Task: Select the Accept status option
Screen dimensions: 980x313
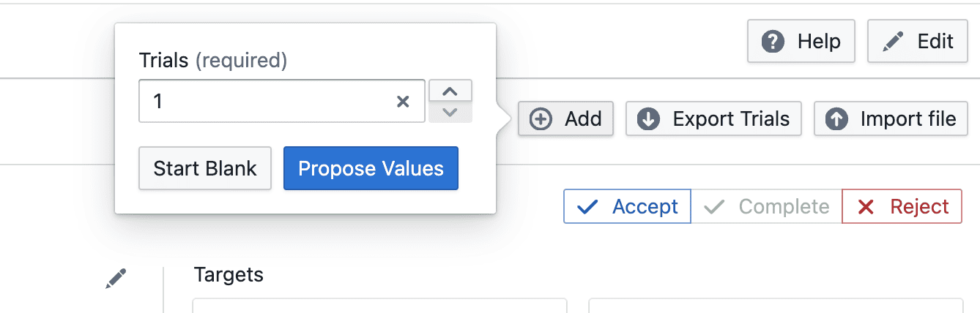Action: (x=627, y=207)
